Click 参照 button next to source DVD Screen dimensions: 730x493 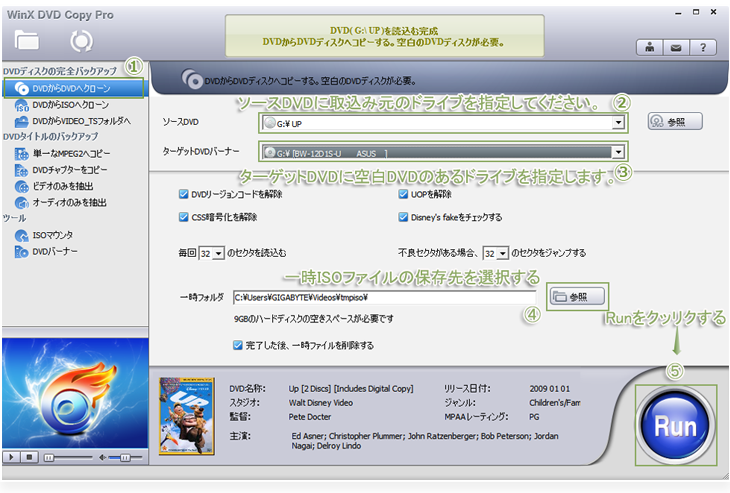(x=675, y=122)
